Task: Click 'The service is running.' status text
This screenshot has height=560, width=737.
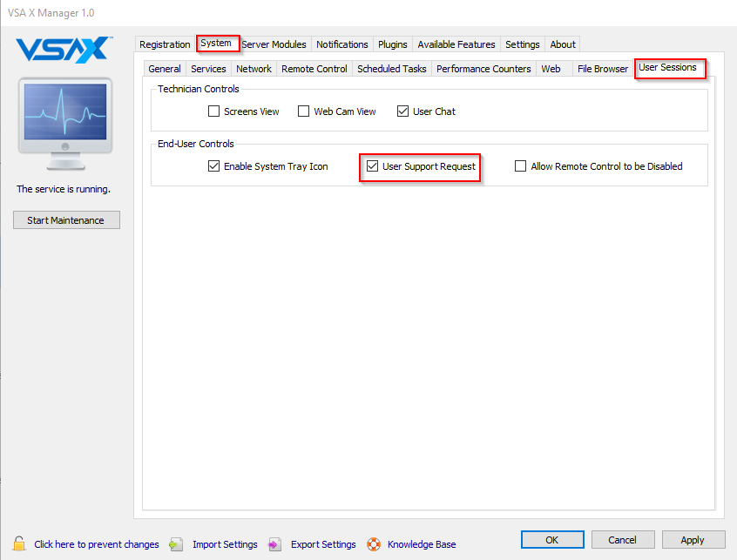Action: coord(64,189)
